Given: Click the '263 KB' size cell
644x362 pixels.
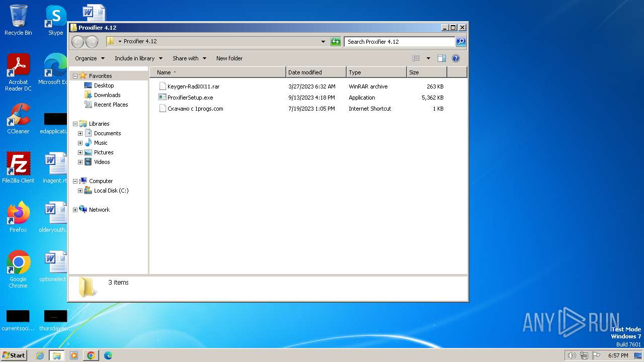Looking at the screenshot, I should click(x=435, y=86).
